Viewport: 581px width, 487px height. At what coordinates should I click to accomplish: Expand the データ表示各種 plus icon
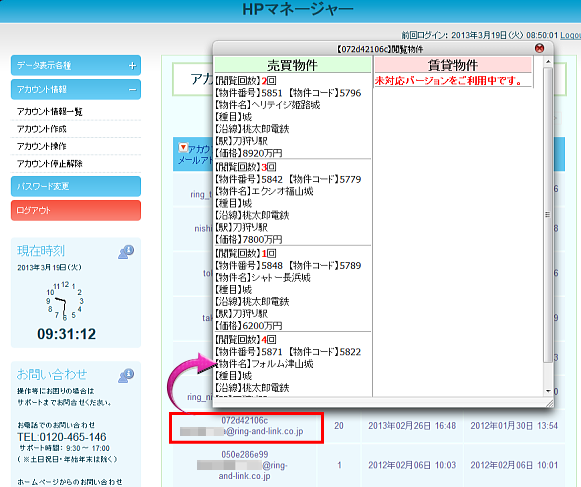pos(132,66)
